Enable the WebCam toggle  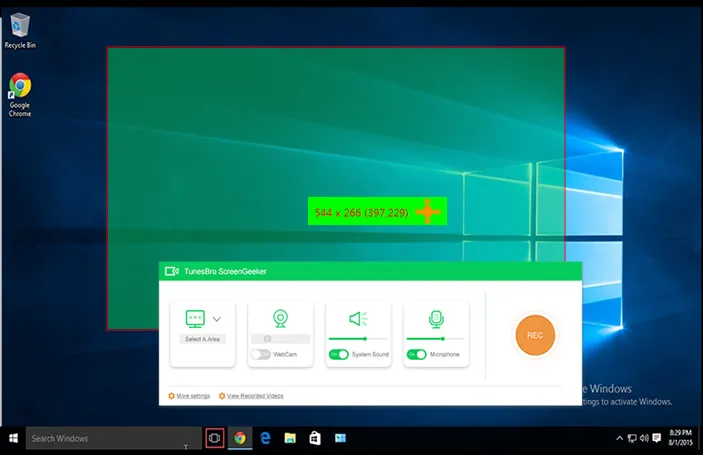coord(260,354)
